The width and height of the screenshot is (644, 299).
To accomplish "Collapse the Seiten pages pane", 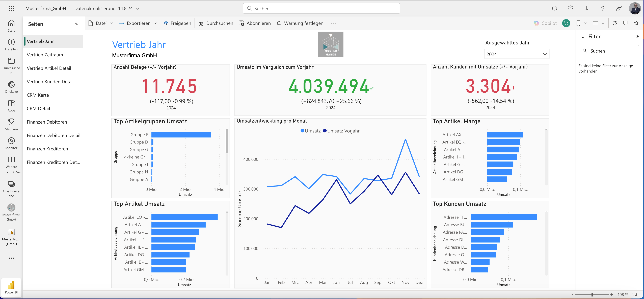I will (76, 24).
